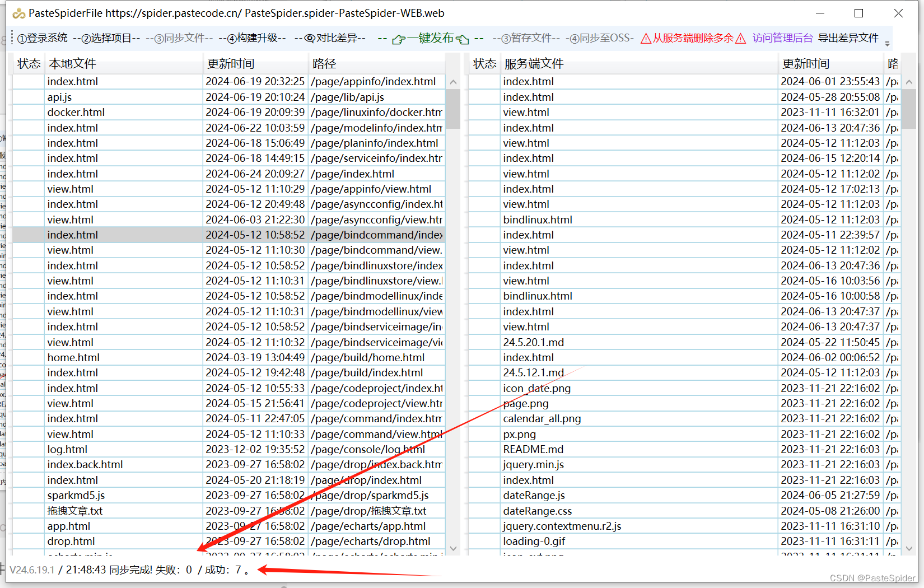Minimize the PasteSpiderFile window
924x588 pixels.
pyautogui.click(x=820, y=13)
